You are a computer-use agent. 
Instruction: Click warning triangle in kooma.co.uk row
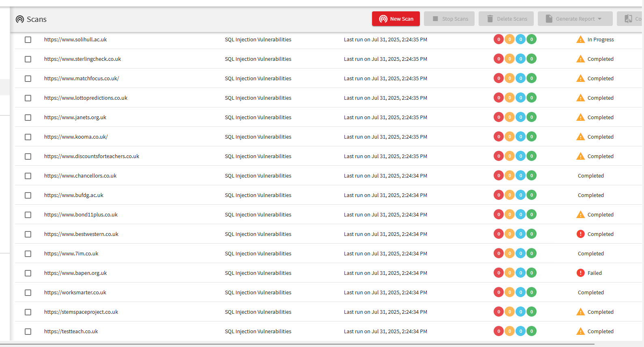[x=580, y=137]
